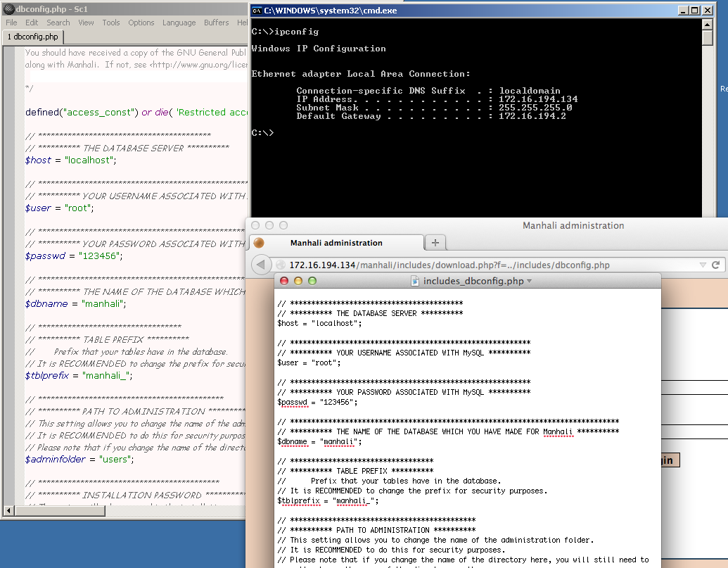The height and width of the screenshot is (568, 728).
Task: Zoom includes_dbconfig.php window with green button
Action: [312, 281]
